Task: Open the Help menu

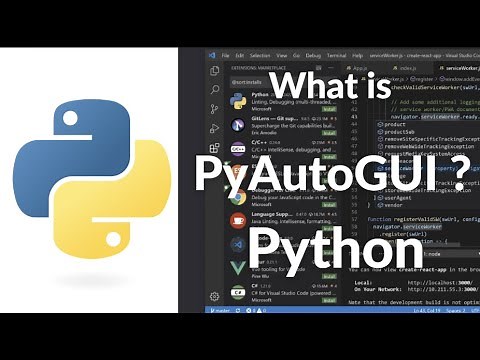Action: [358, 56]
